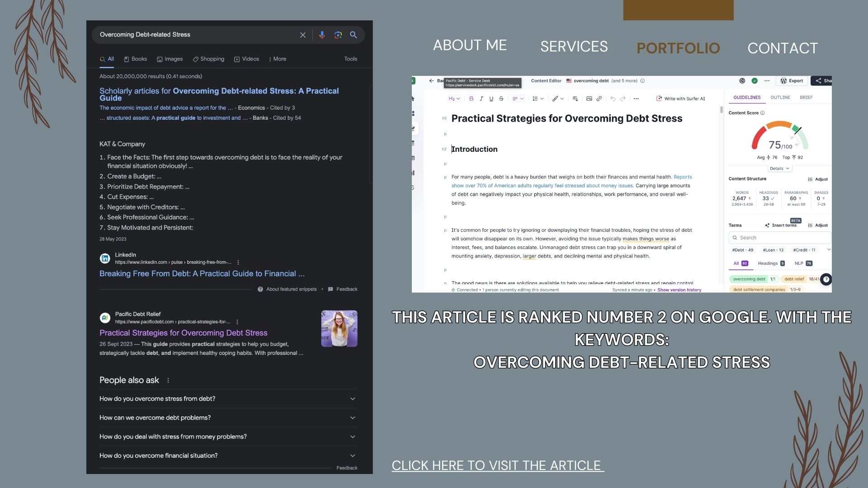868x488 pixels.
Task: Click the WordPress Export button
Action: click(792, 81)
